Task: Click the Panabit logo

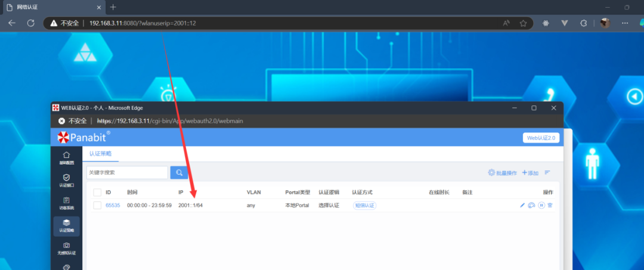Action: click(x=84, y=137)
